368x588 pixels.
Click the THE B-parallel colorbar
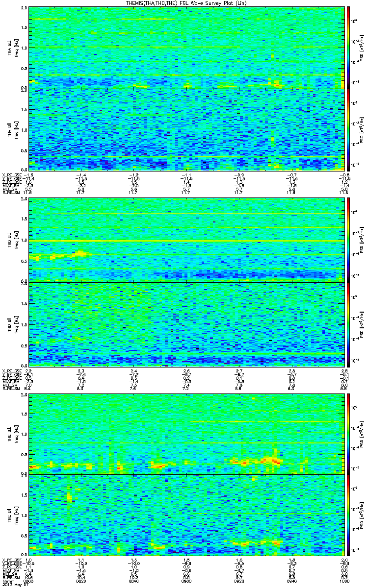coord(348,514)
